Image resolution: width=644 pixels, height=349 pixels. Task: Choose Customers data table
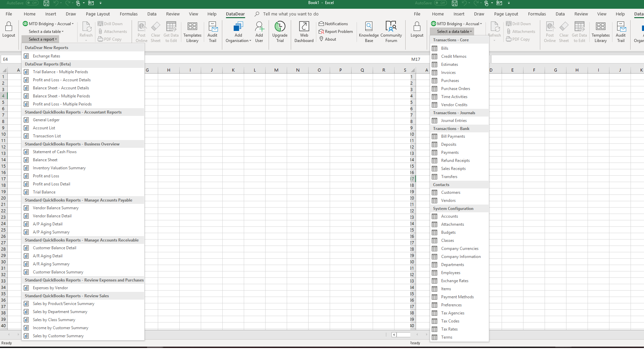tap(459, 192)
